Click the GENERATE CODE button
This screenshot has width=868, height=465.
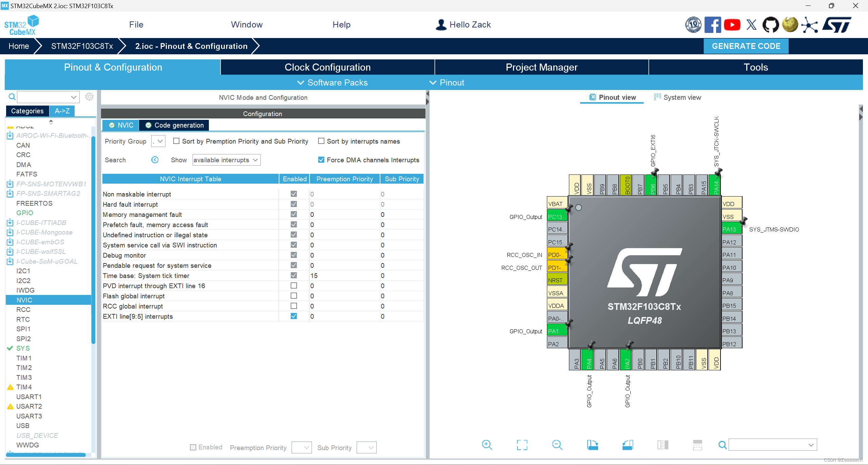point(746,46)
